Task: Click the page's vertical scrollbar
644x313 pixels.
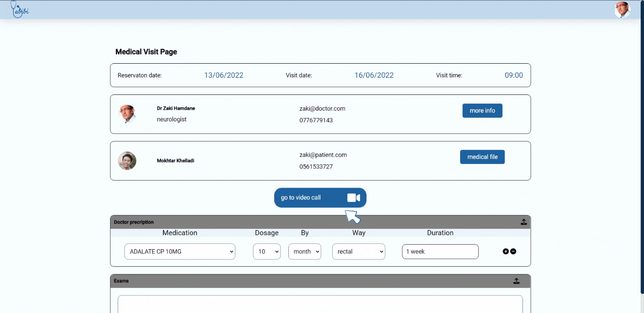Action: (642, 146)
